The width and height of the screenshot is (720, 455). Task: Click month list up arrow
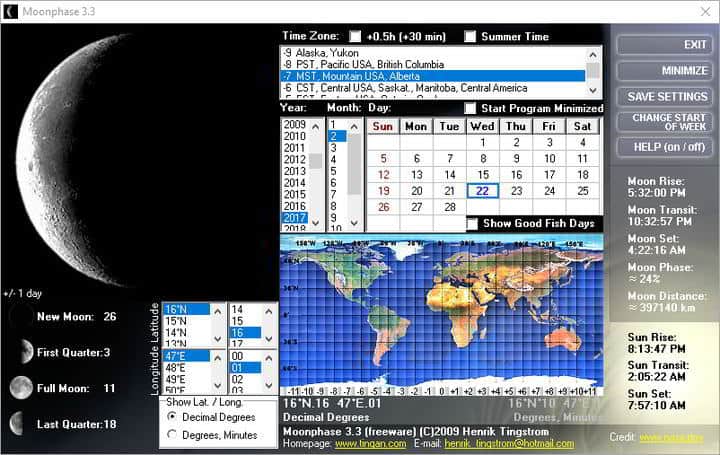[354, 126]
